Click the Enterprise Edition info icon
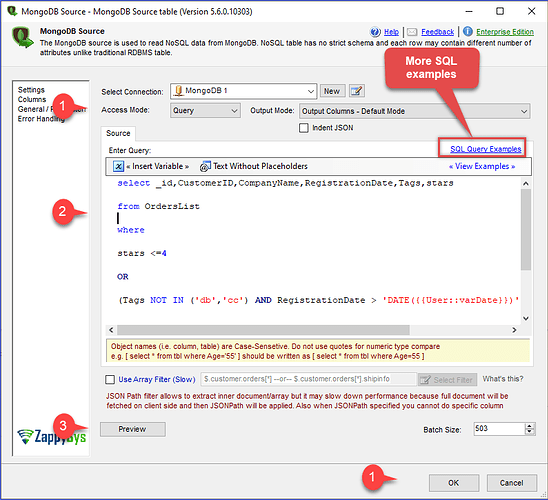548x500 pixels. [x=468, y=32]
